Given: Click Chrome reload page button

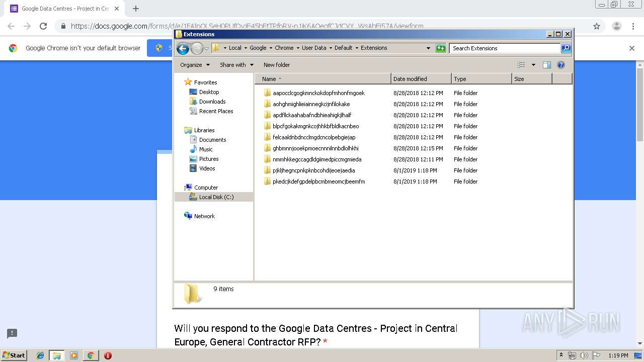Looking at the screenshot, I should 43,26.
